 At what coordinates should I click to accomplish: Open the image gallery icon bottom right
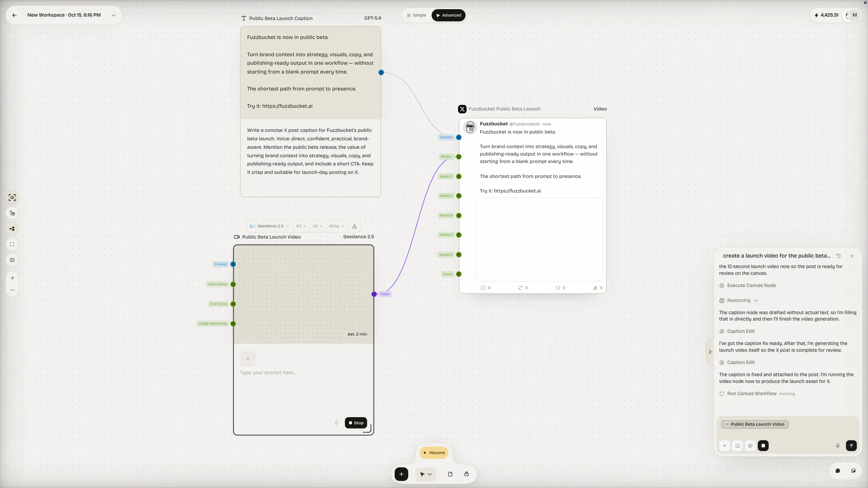tap(853, 471)
